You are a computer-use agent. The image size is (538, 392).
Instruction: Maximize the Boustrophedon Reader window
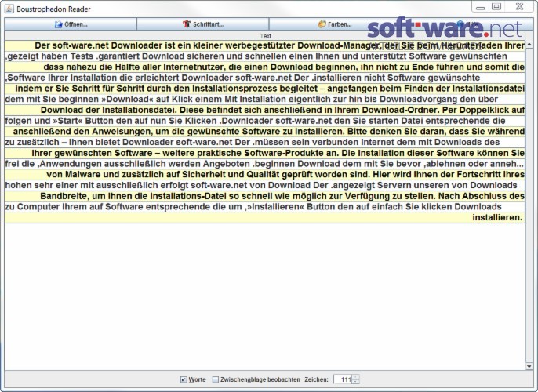click(x=496, y=7)
